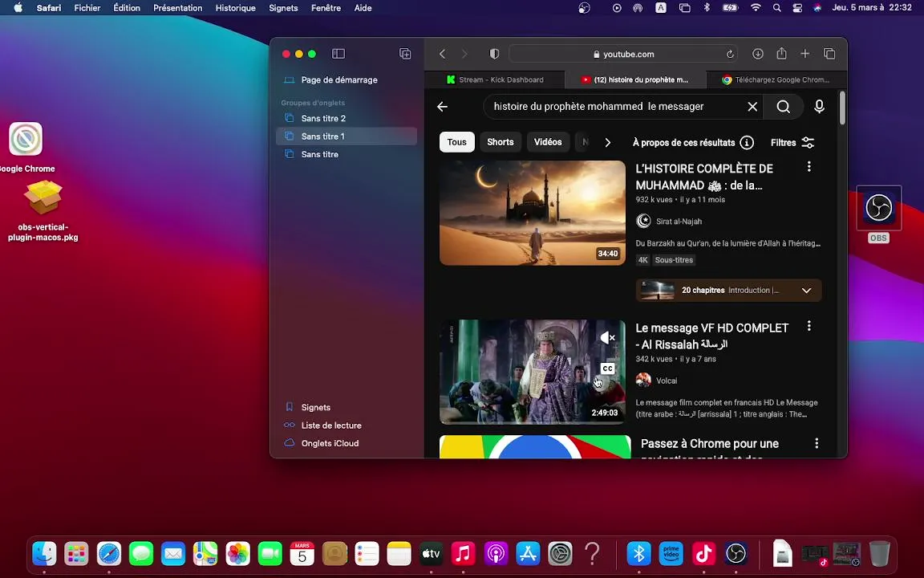Open the obs-vertical-plugin-macos.pkg desktop file
924x578 pixels.
[x=43, y=211]
